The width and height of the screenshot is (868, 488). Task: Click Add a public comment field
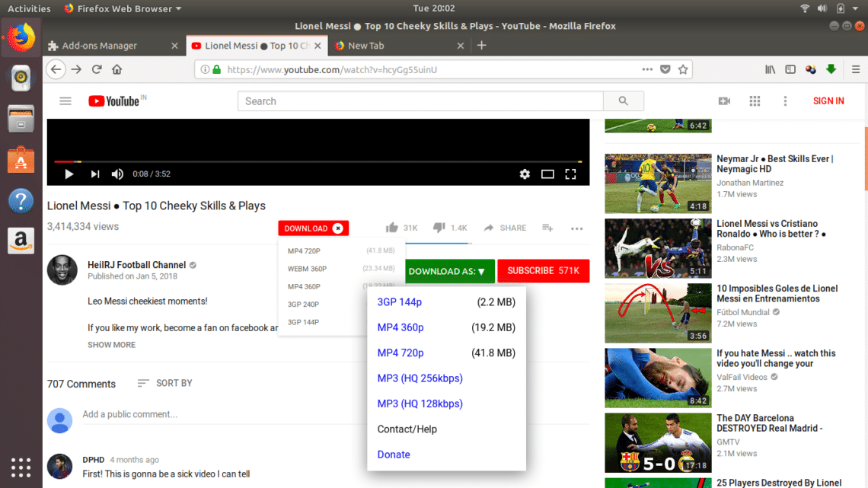tap(336, 414)
